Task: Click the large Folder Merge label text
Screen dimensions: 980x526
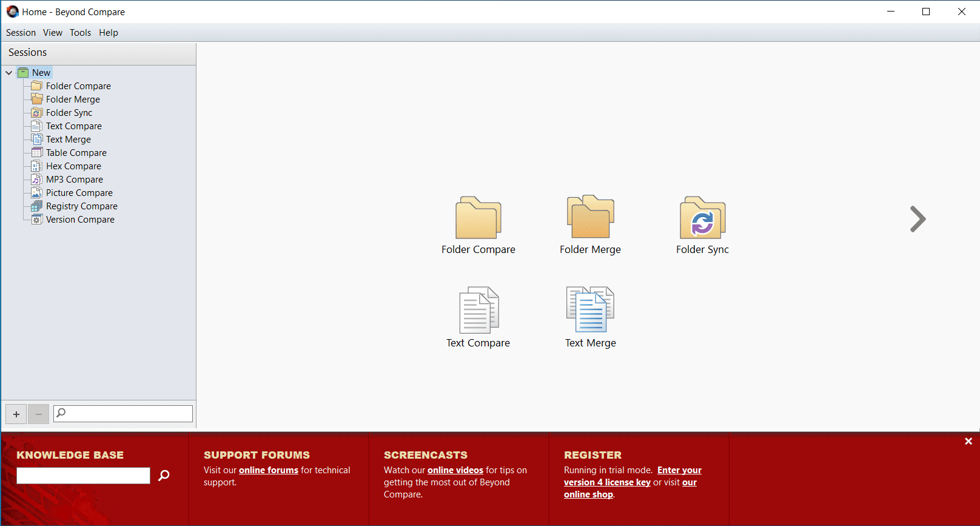Action: tap(591, 249)
